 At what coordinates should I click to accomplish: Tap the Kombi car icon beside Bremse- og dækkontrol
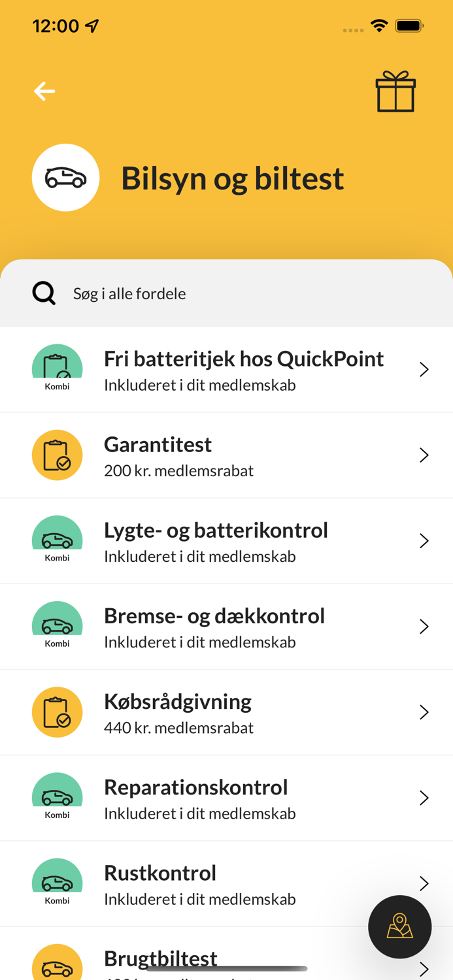point(57,621)
